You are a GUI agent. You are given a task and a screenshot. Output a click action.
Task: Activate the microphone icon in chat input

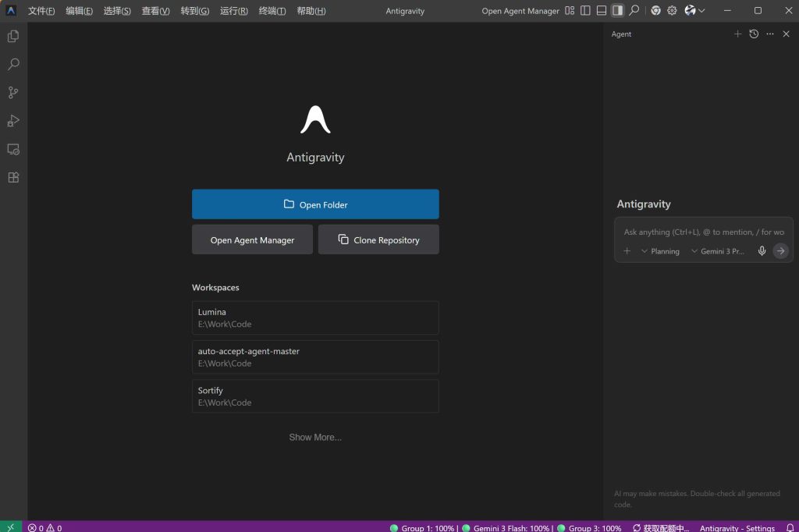pyautogui.click(x=762, y=250)
